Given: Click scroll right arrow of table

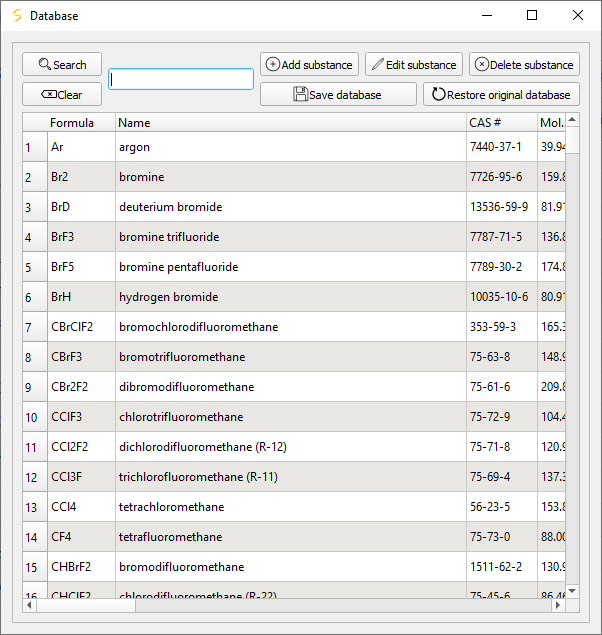Looking at the screenshot, I should pos(558,605).
